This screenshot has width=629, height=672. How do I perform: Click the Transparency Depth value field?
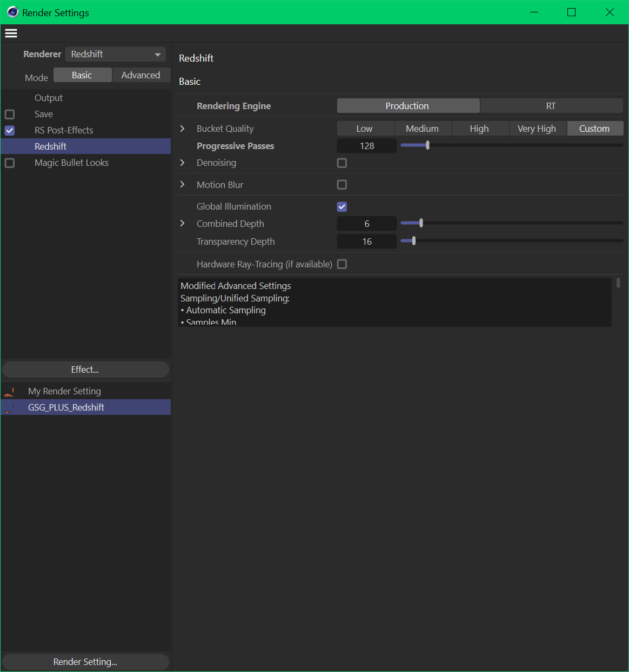[367, 241]
